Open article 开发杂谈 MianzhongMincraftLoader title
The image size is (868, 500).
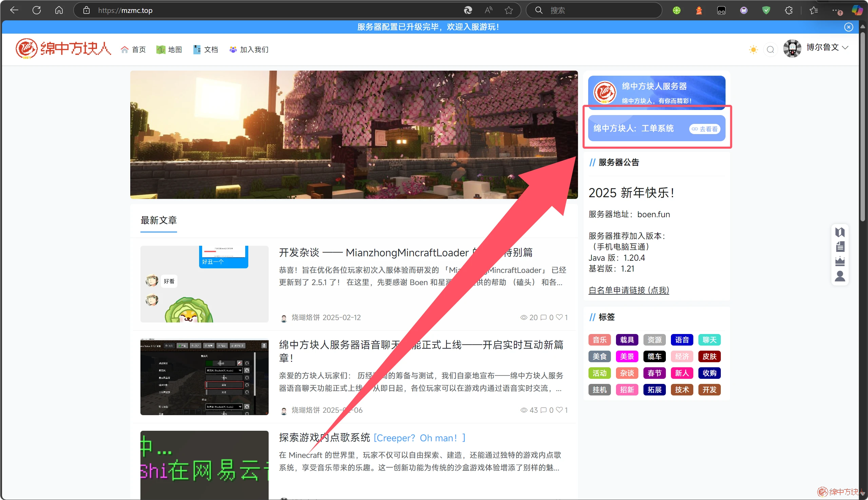(x=406, y=253)
